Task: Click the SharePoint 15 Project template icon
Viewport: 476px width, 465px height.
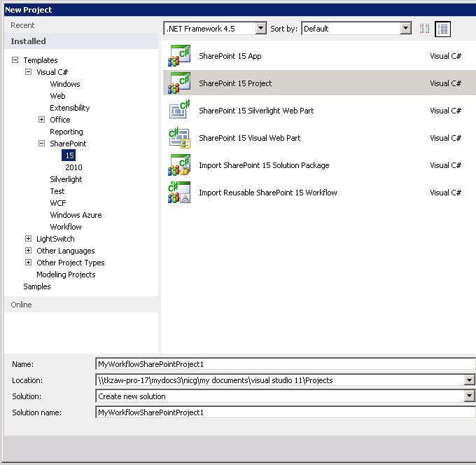Action: pyautogui.click(x=179, y=83)
